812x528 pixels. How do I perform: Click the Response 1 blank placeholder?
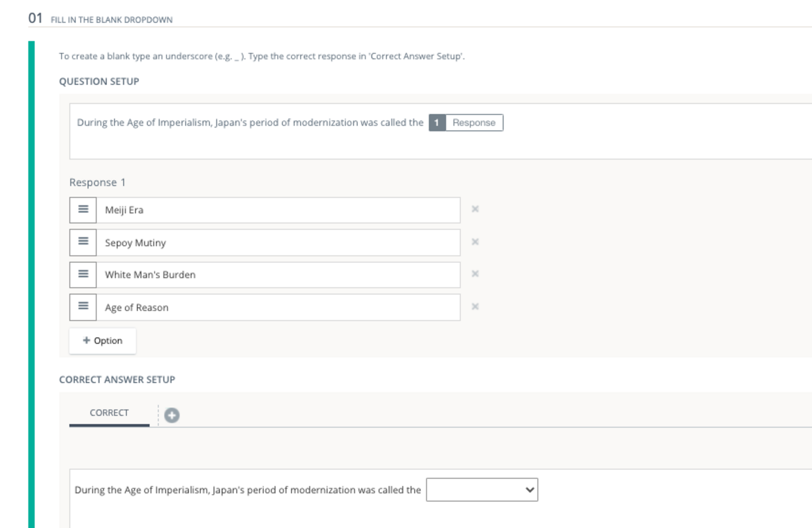click(x=466, y=122)
